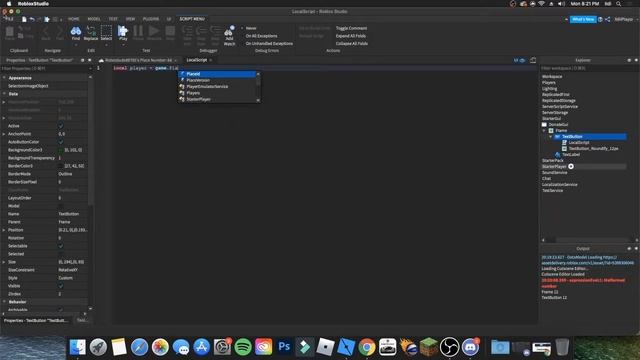Select On All Exceptions option
This screenshot has height=360, width=640.
261,36
